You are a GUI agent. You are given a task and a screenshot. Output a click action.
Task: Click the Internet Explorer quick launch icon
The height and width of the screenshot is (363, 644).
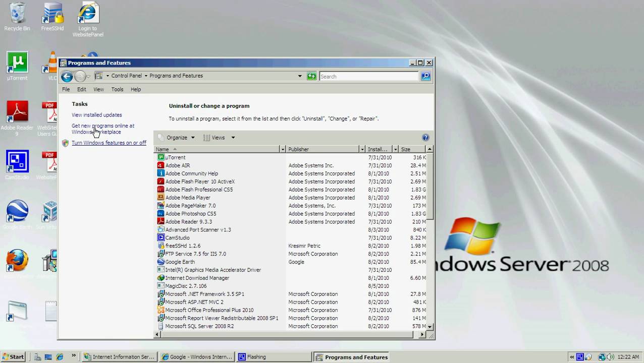[x=60, y=357]
